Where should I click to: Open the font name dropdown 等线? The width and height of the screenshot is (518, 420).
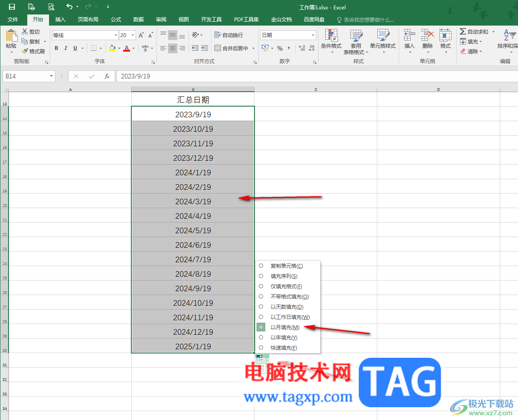115,35
